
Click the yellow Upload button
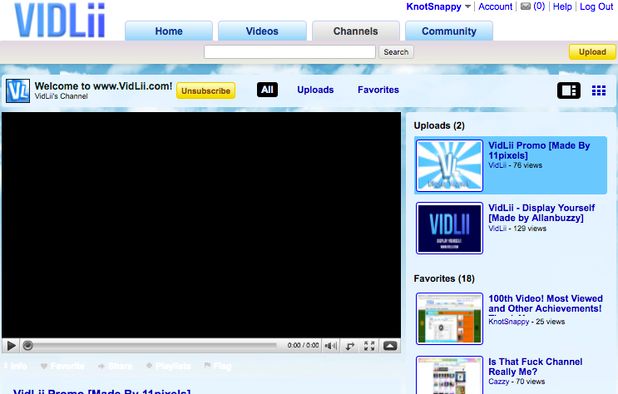pos(592,52)
